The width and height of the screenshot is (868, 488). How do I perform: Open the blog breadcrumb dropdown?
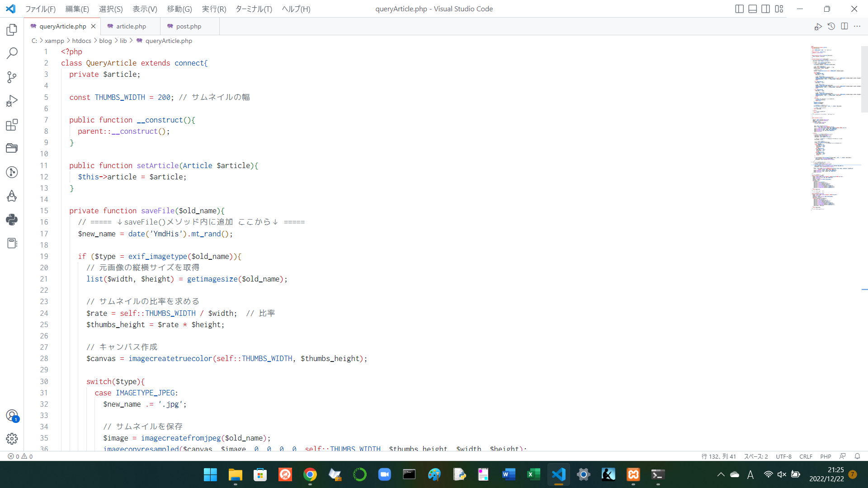105,41
